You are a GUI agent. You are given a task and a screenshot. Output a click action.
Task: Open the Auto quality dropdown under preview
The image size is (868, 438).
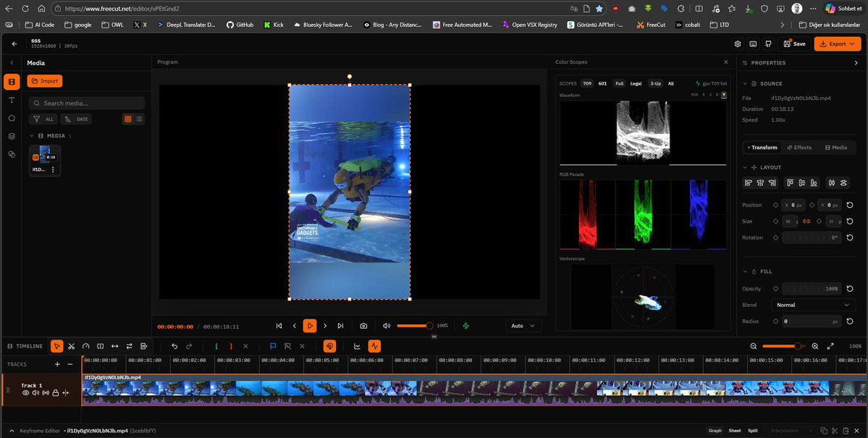tap(523, 326)
